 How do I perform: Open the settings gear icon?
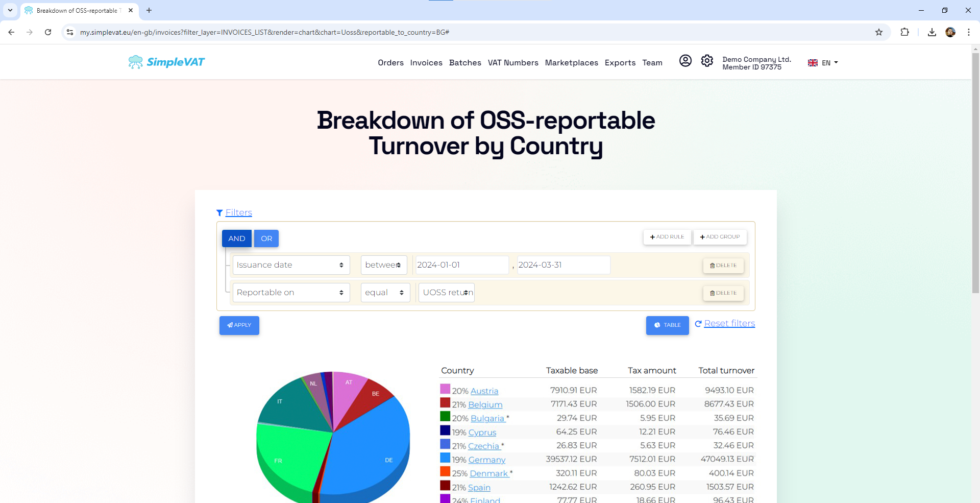click(x=707, y=61)
